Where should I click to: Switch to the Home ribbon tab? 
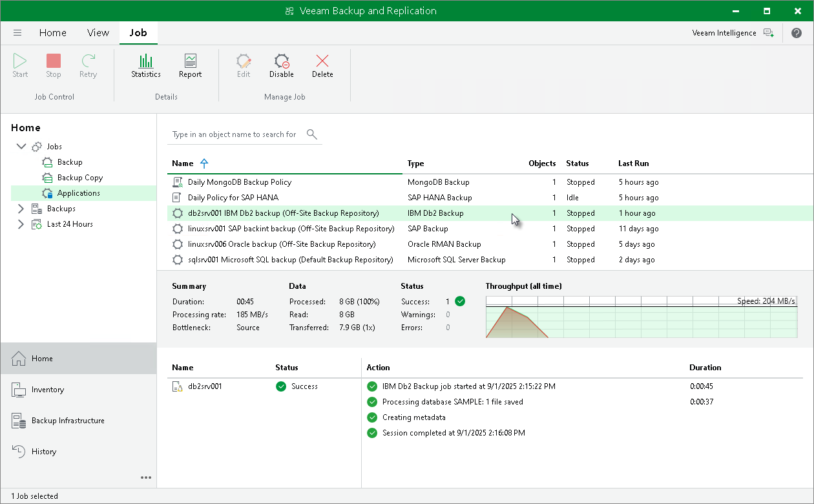coord(53,33)
